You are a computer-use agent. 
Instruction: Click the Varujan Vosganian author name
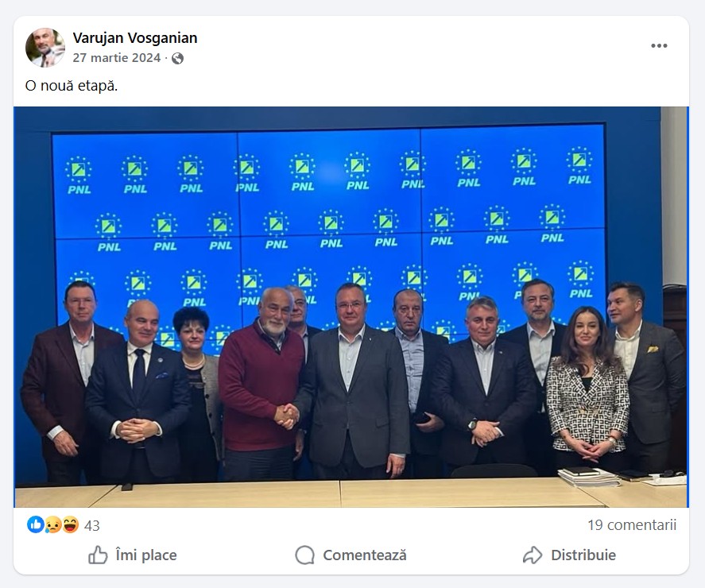click(x=135, y=38)
